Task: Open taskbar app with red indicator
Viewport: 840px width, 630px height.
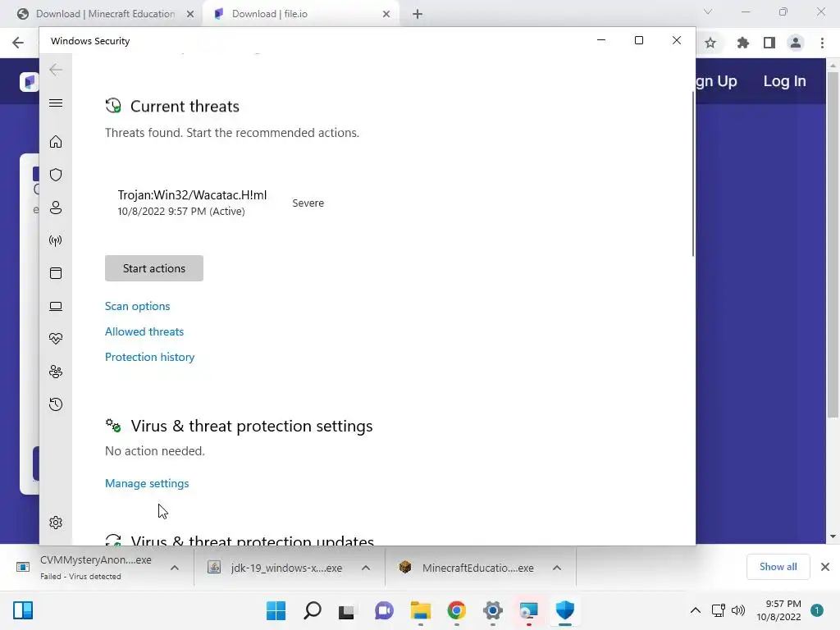Action: (x=529, y=610)
